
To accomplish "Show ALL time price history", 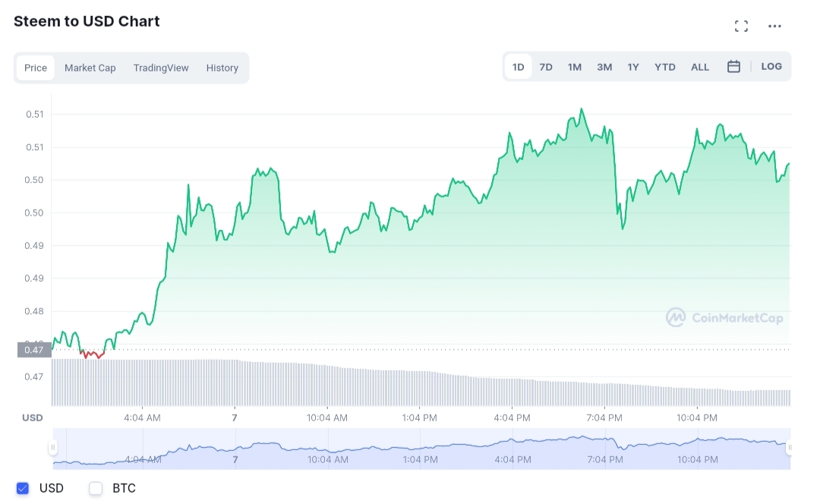I will 700,67.
